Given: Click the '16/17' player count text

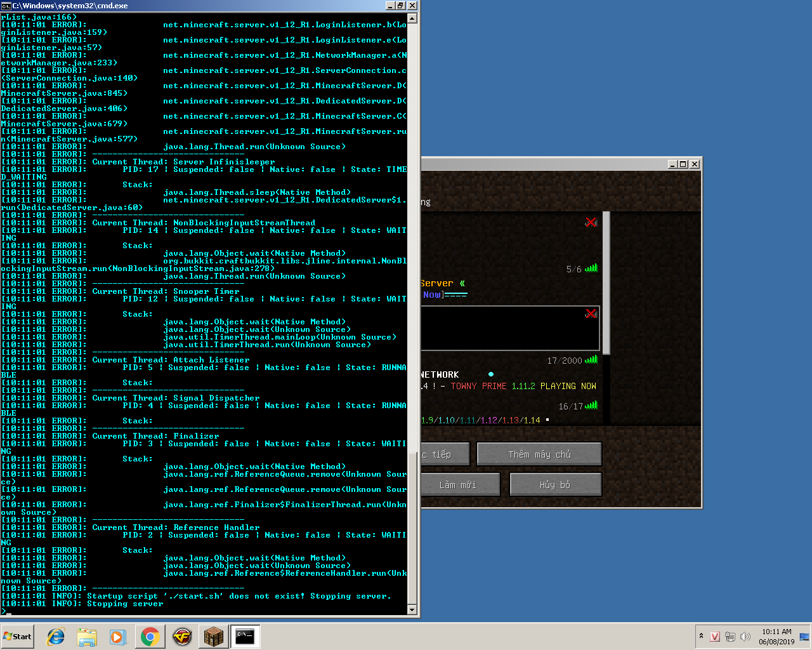Looking at the screenshot, I should (x=570, y=406).
